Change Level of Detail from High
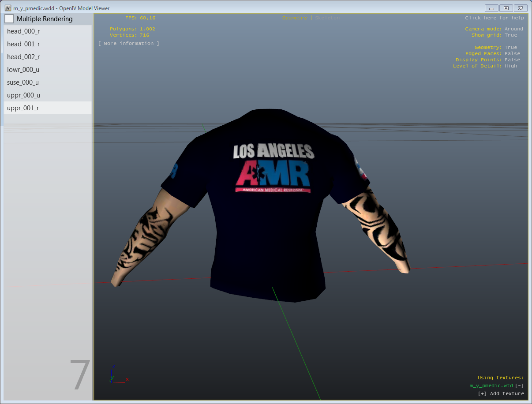 click(510, 66)
